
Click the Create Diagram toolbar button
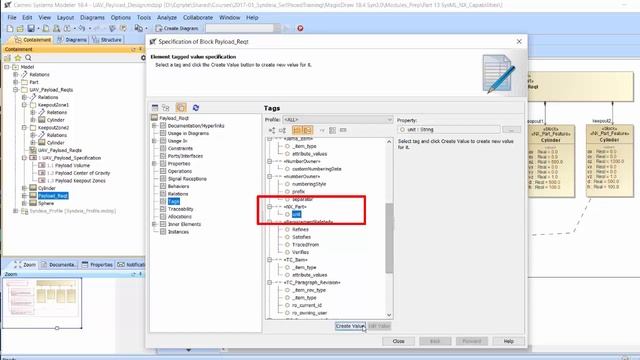coord(176,28)
